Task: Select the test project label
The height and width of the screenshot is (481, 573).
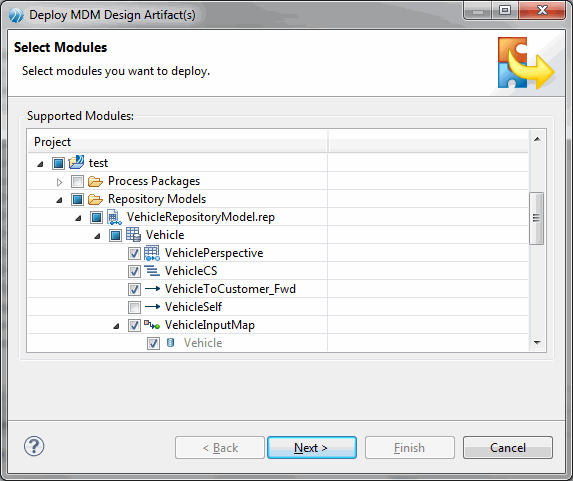Action: pos(98,163)
